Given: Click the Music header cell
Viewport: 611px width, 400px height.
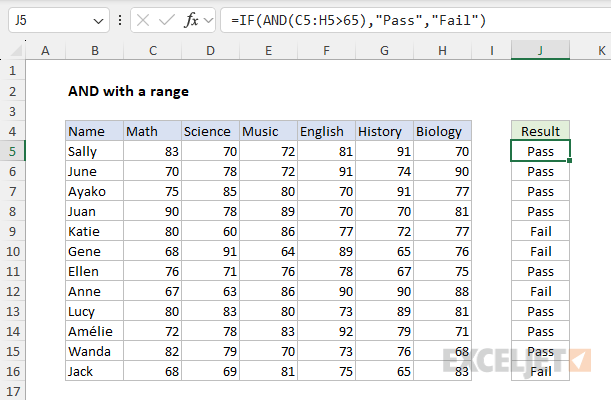Looking at the screenshot, I should (x=268, y=131).
